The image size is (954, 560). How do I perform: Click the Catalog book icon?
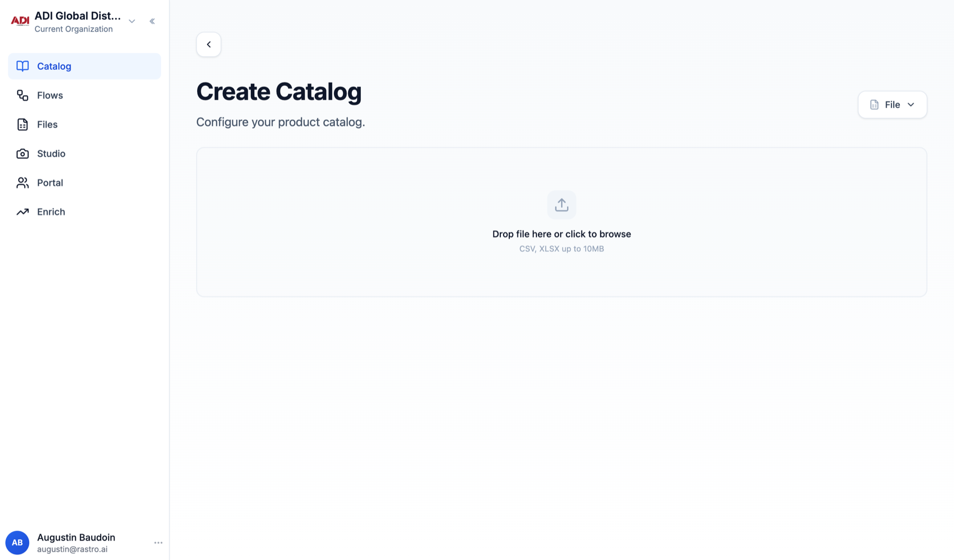[22, 66]
